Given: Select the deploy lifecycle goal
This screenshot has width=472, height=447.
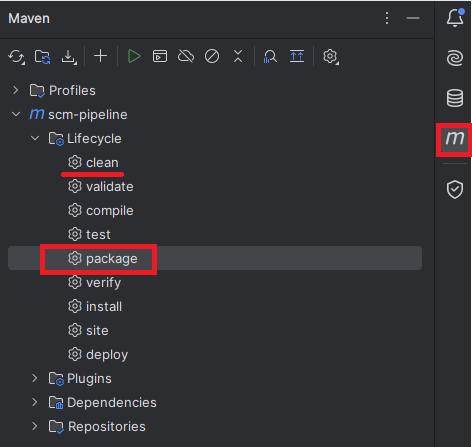Looking at the screenshot, I should 107,355.
